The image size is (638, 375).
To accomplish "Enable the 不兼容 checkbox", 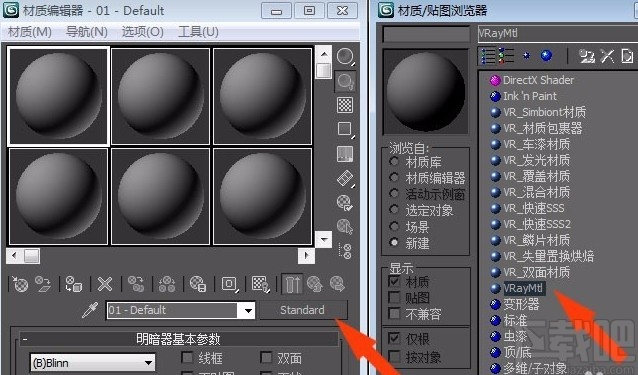I will coord(394,314).
